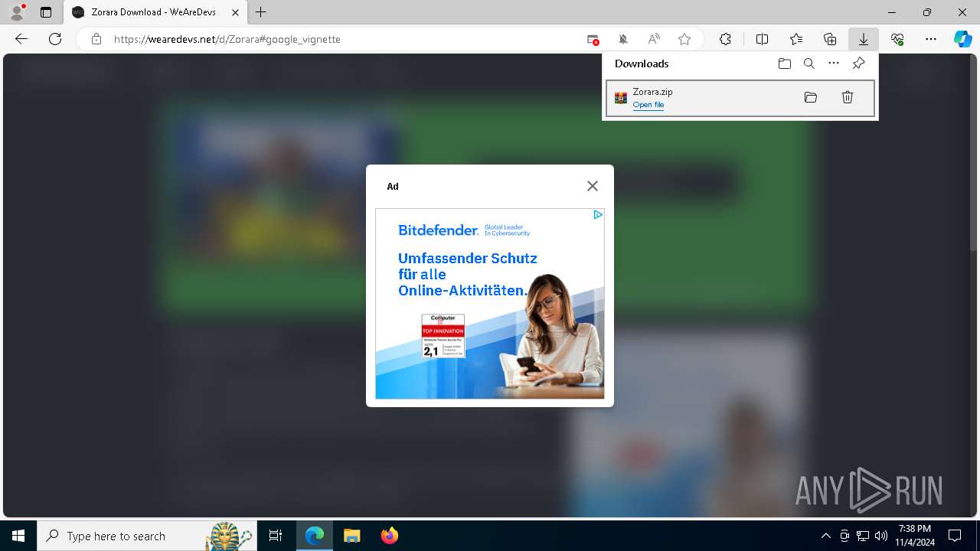Open More options in Downloads panel
The height and width of the screenshot is (551, 980).
[834, 64]
